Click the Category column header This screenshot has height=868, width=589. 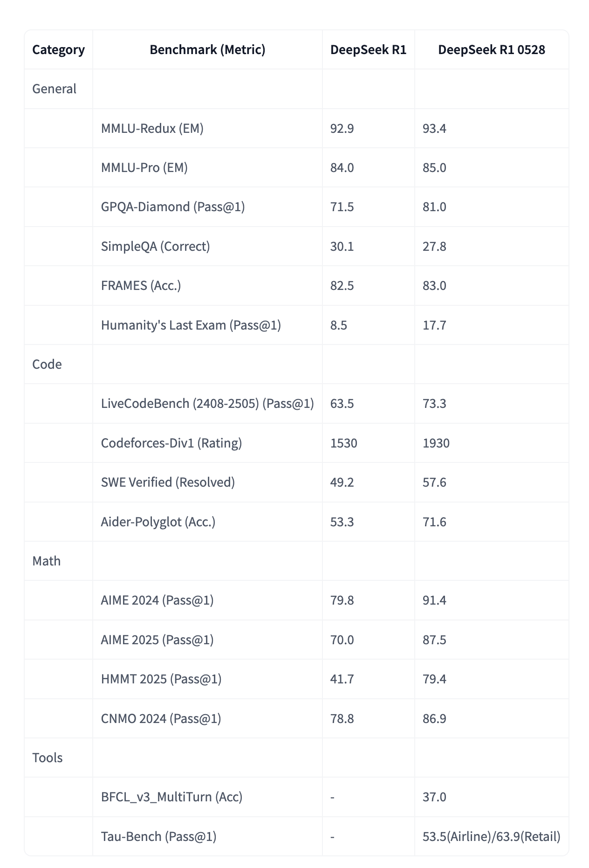point(58,50)
